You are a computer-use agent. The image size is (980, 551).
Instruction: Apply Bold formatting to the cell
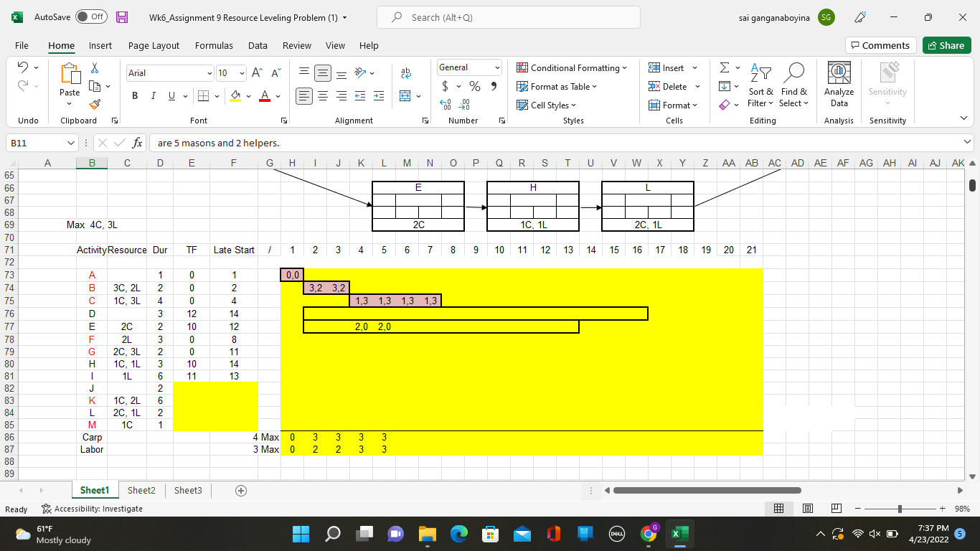(135, 96)
